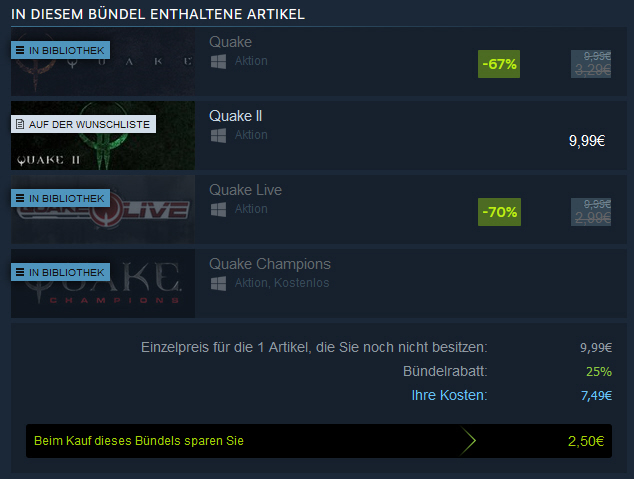Open the Quake II title link
This screenshot has width=634, height=479.
[235, 116]
